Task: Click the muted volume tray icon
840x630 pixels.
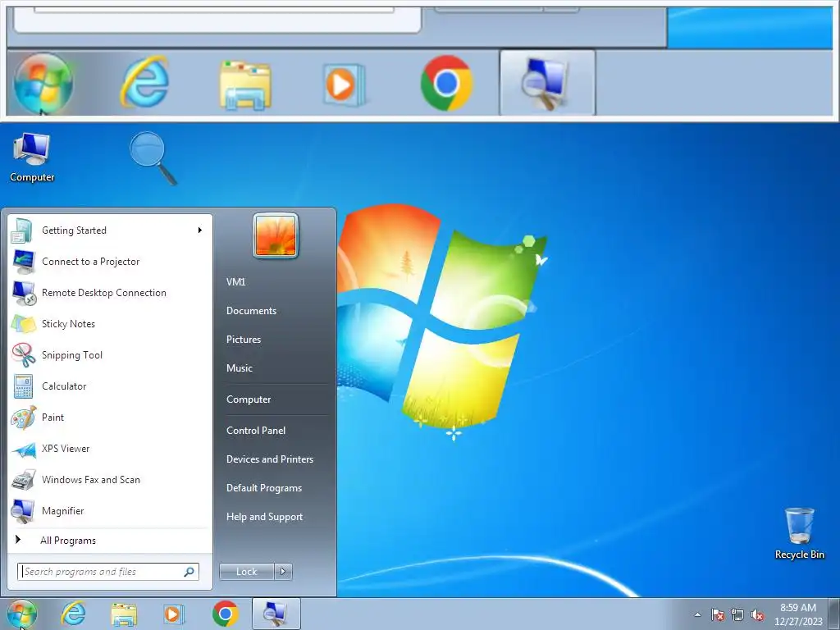Action: pyautogui.click(x=757, y=614)
